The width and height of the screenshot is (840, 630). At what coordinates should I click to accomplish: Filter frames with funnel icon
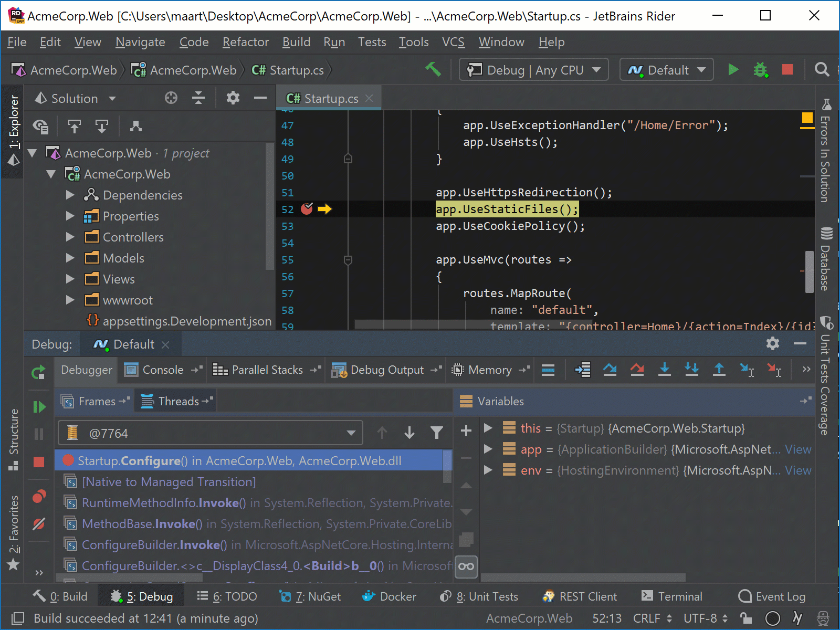click(x=437, y=433)
